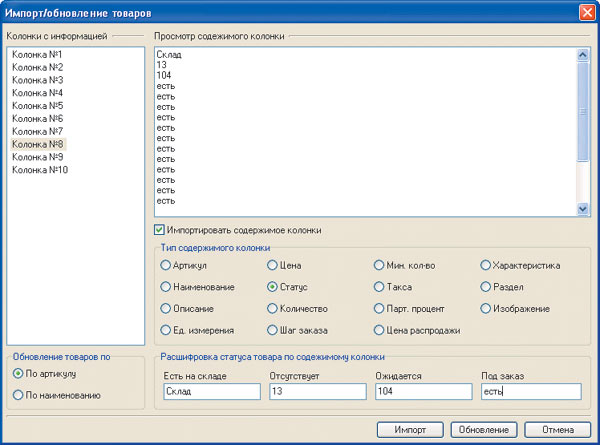Click the preview scrollbar down arrow
The width and height of the screenshot is (600, 445).
(582, 209)
